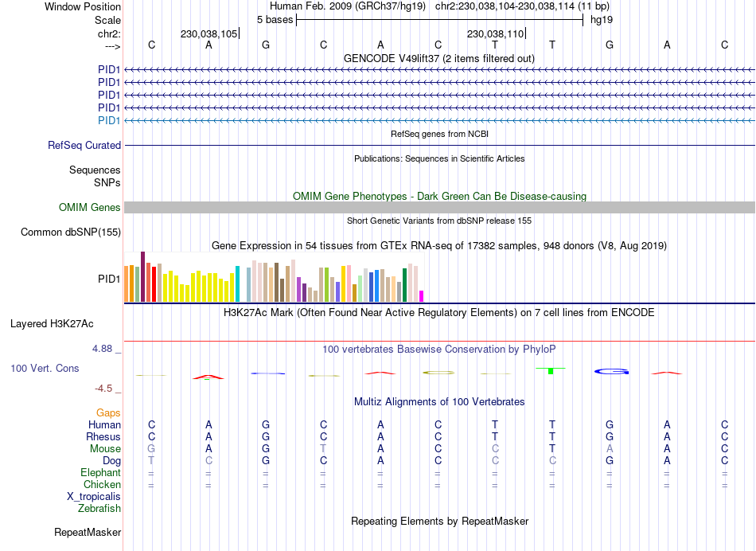Click the Common dbSNP(155) label
The image size is (756, 551).
coord(71,232)
